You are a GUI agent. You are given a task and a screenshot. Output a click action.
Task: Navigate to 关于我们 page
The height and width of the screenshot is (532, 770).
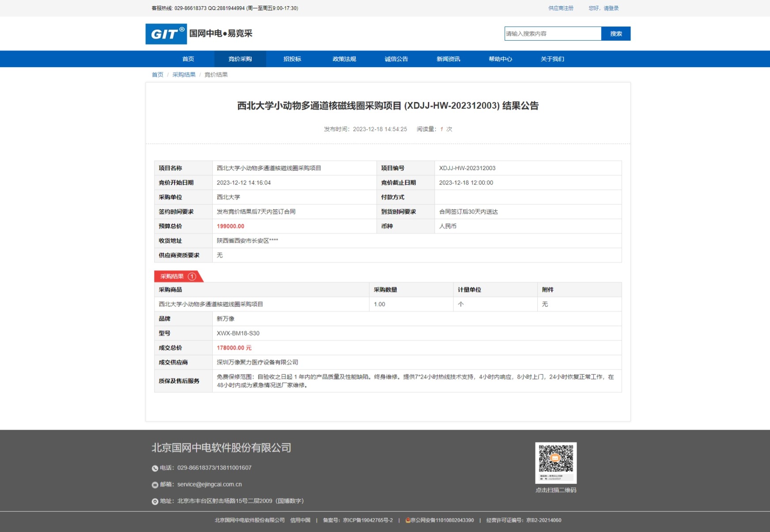[552, 59]
